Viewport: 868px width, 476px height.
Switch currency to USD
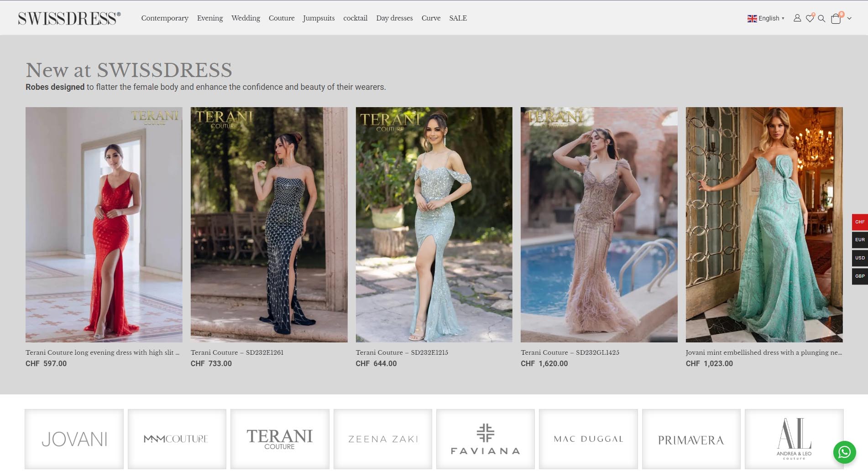pyautogui.click(x=860, y=258)
